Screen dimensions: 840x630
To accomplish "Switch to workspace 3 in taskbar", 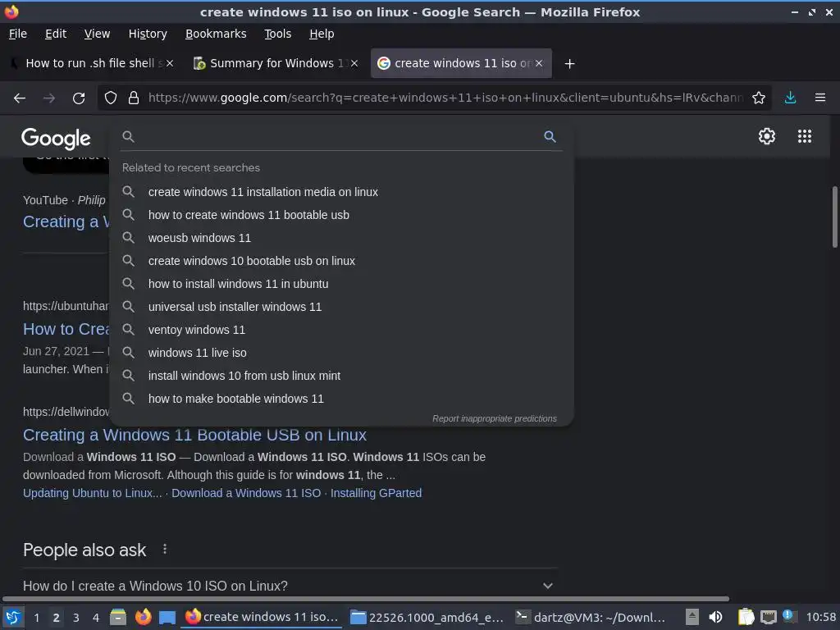I will point(76,617).
